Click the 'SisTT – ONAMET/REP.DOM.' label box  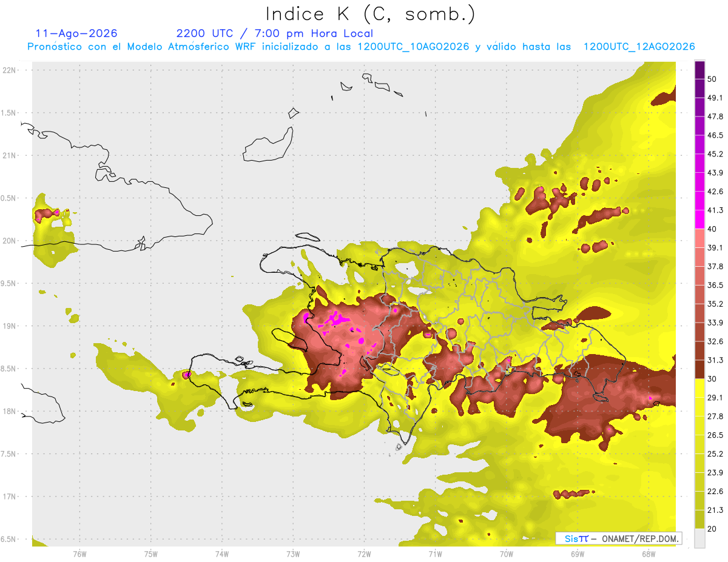tap(618, 538)
